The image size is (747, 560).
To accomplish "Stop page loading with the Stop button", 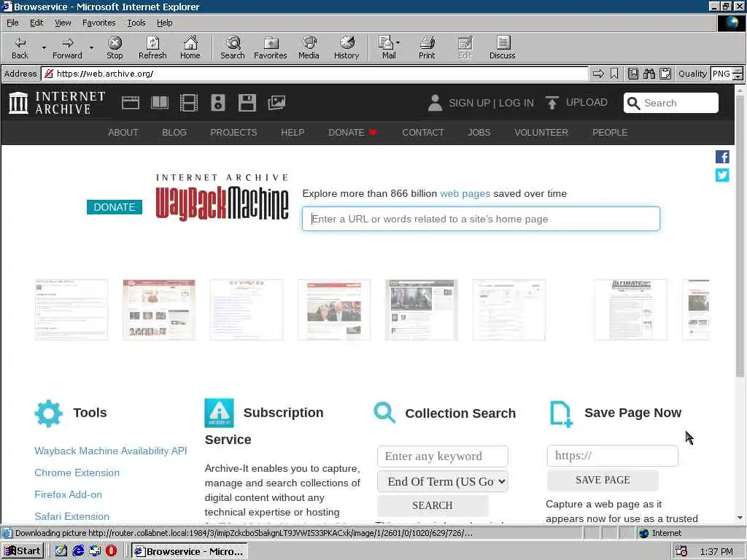I will click(x=115, y=47).
